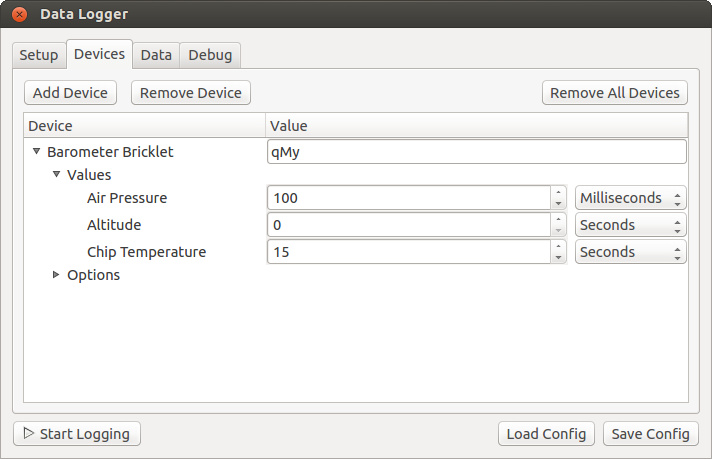
Task: Open the Data tab
Action: (156, 55)
